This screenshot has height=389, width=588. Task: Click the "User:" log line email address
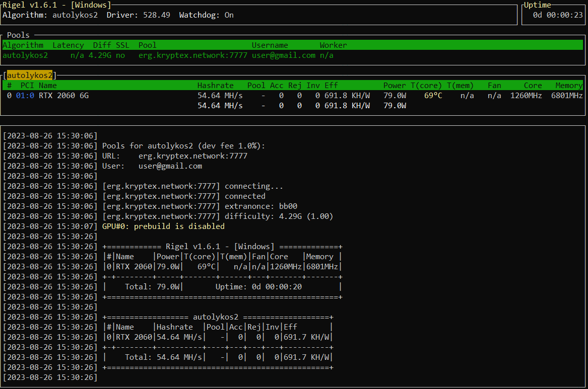point(170,166)
